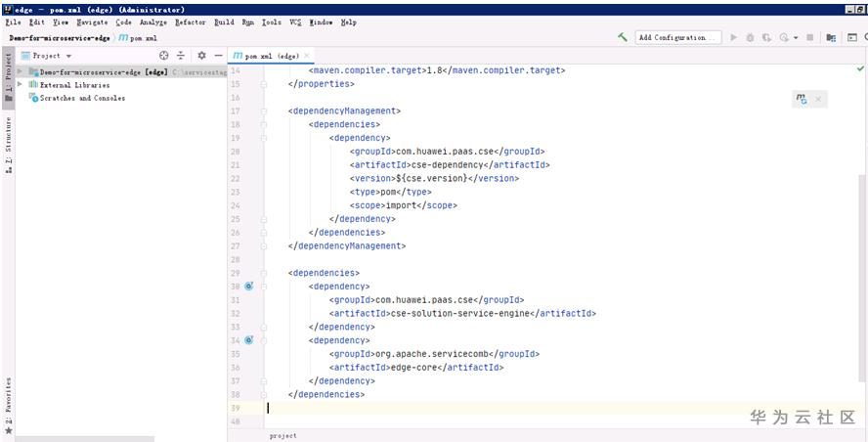
Task: Open the Project Structure icon
Action: pyautogui.click(x=831, y=38)
